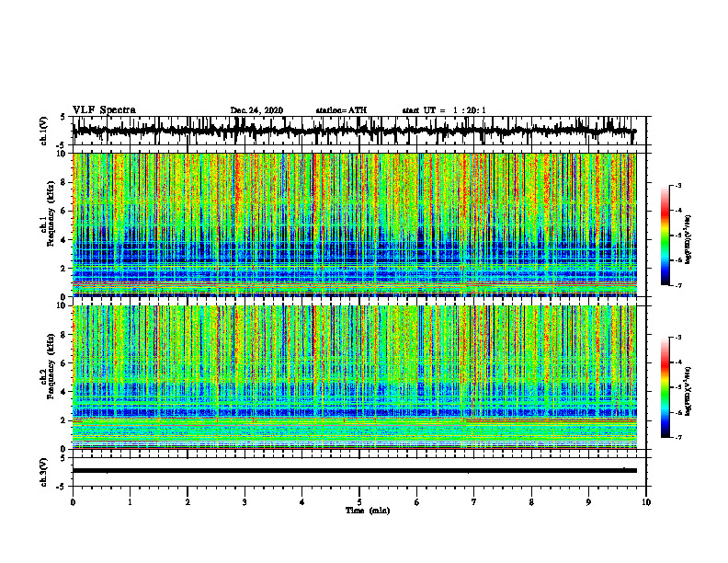Click the ch.2 "Frequency (kHz)" axis label
This screenshot has width=728, height=563.
(x=51, y=366)
